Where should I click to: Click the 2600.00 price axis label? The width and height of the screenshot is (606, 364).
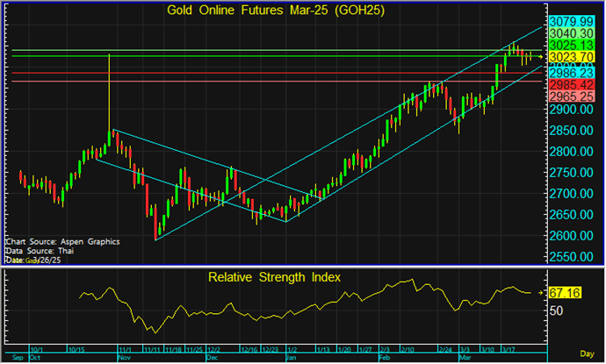coord(572,236)
